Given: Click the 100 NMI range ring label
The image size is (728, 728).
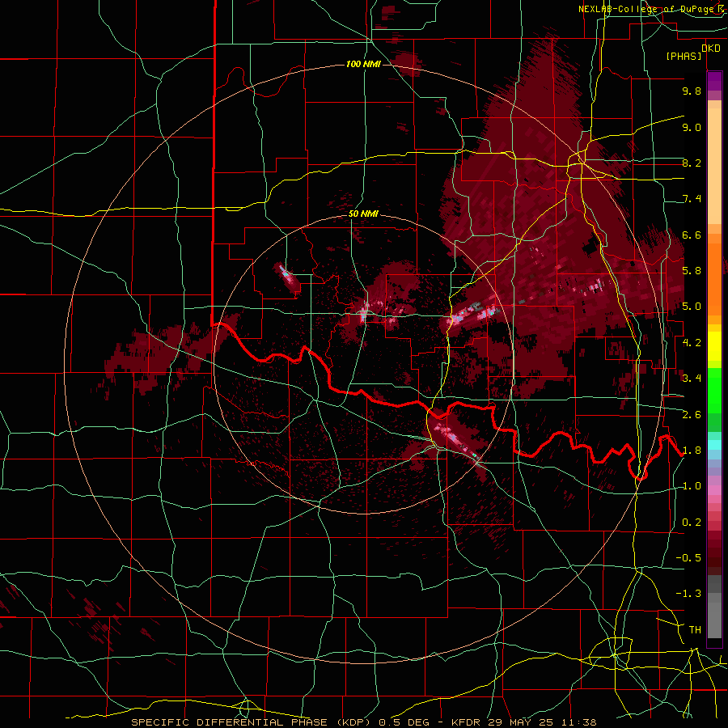Looking at the screenshot, I should point(363,64).
